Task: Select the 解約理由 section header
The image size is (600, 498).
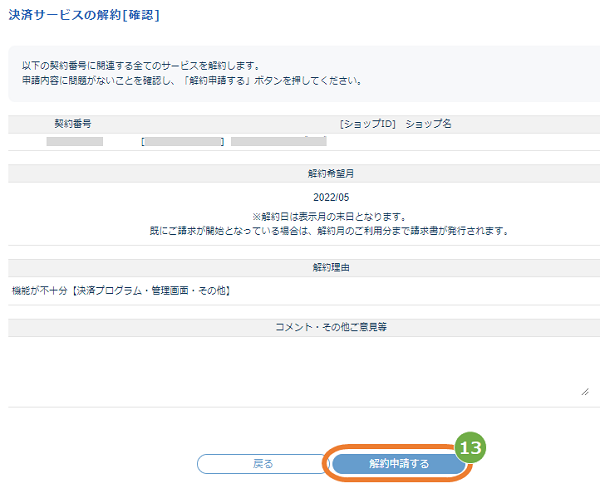Action: click(331, 267)
